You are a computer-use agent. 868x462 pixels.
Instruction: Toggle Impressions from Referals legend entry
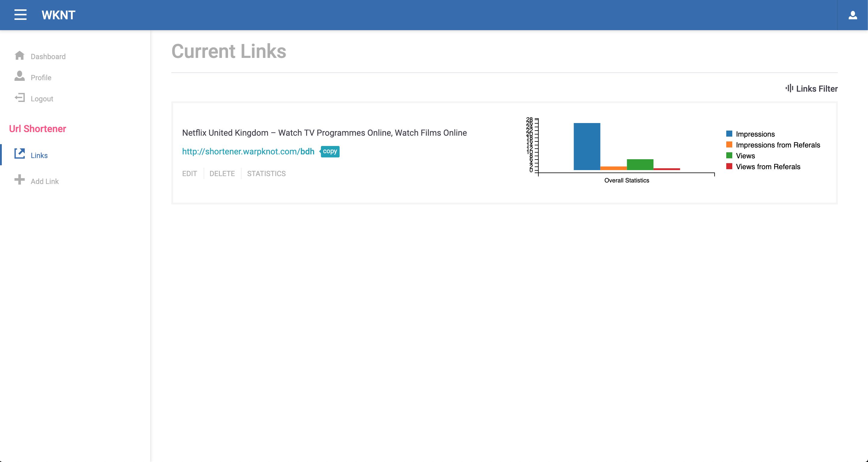(777, 145)
